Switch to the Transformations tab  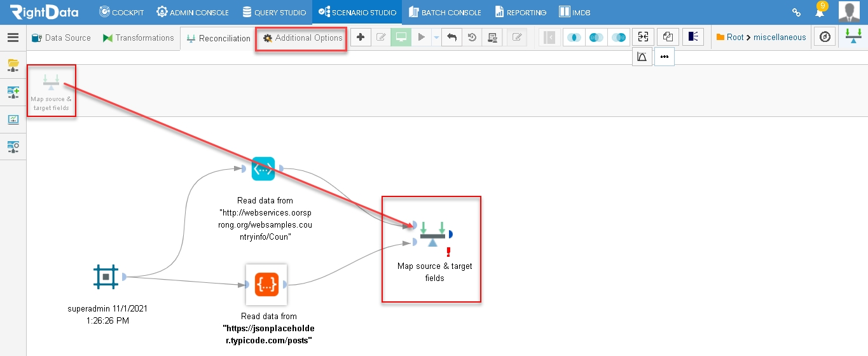pos(138,38)
